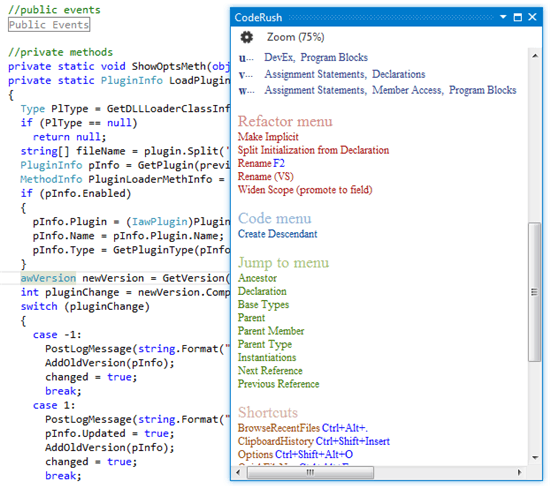
Task: Select Rename F2 refactoring
Action: tap(262, 163)
